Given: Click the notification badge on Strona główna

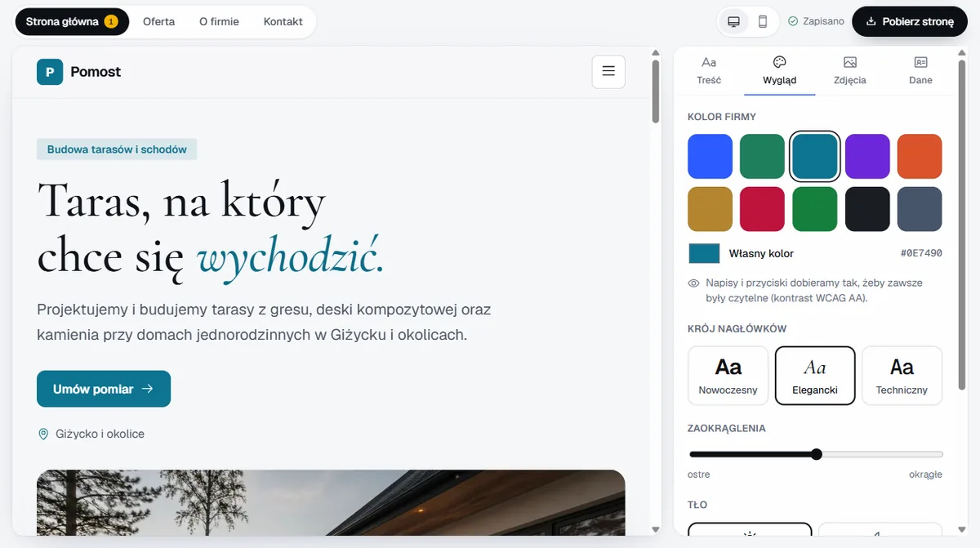Looking at the screenshot, I should [112, 21].
